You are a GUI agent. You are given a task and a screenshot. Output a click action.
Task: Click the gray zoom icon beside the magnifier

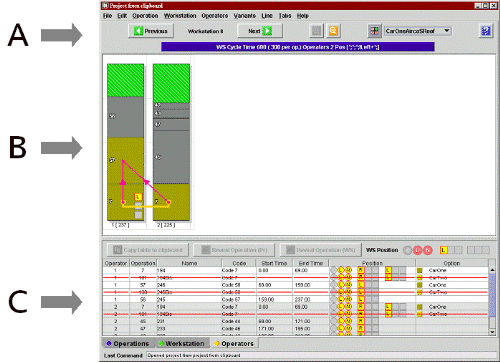316,31
